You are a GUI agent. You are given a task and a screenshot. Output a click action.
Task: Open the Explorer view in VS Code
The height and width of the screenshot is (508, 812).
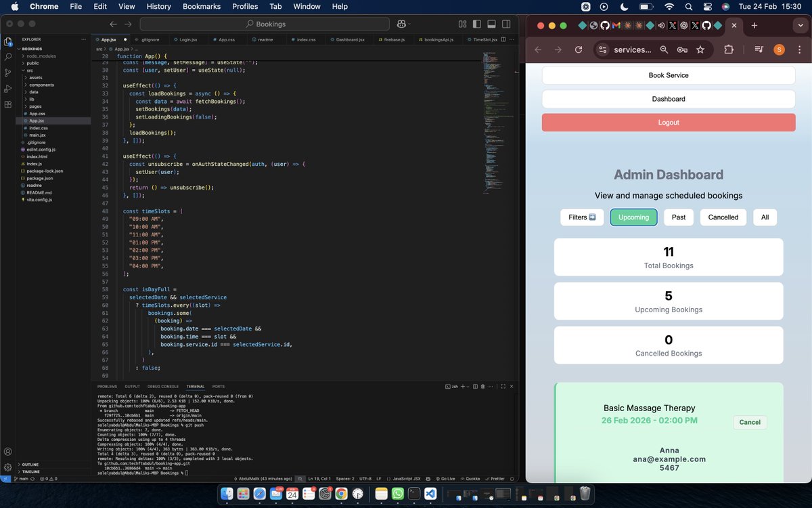pos(8,40)
